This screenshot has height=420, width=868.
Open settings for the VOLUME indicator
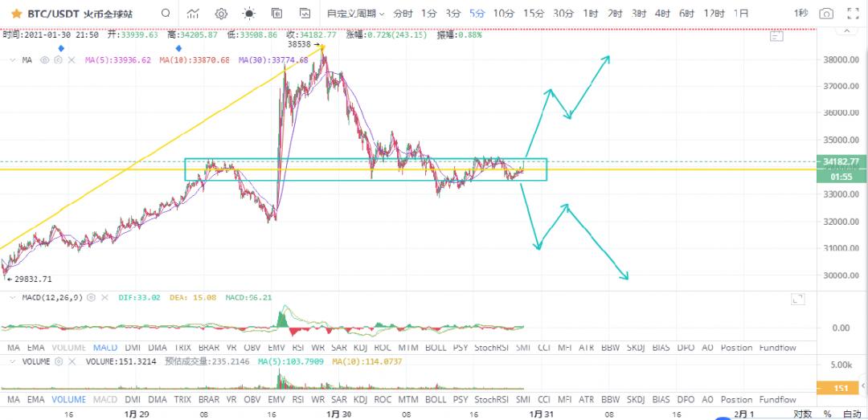[58, 361]
